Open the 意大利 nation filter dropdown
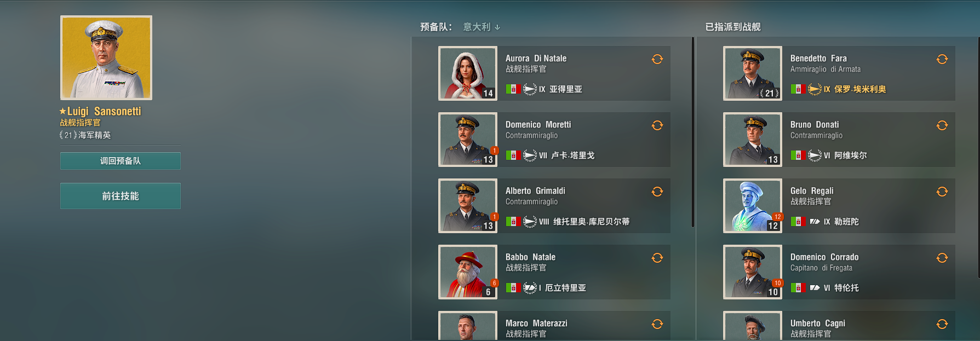 (477, 27)
